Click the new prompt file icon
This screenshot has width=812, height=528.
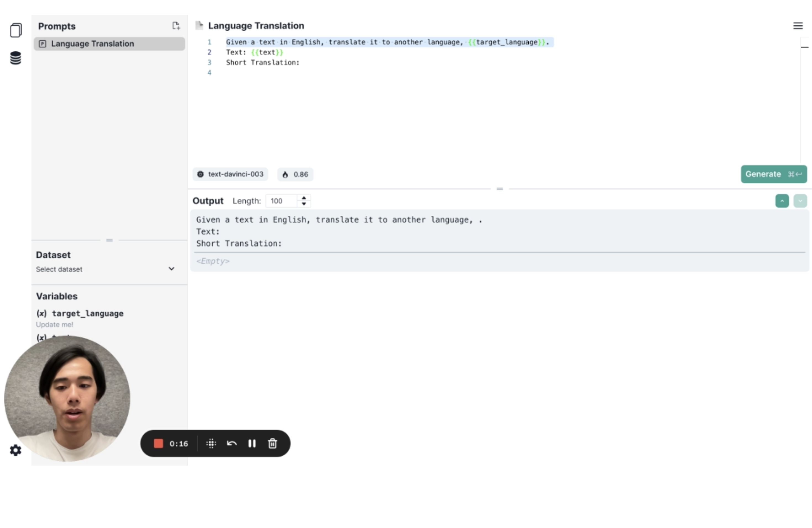tap(176, 26)
